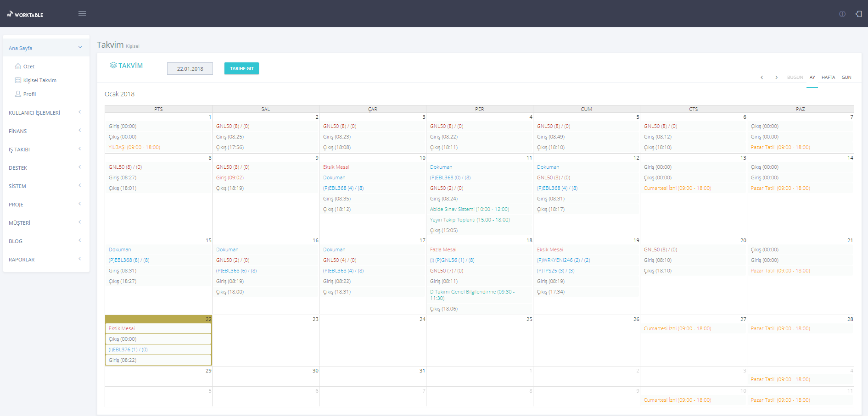The image size is (868, 416).
Task: Open Abide Sınav Sistemi event
Action: [x=469, y=209]
